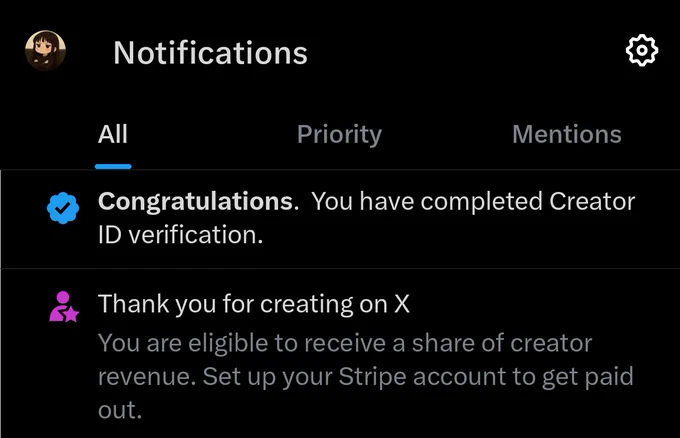Click the 'ID verification.' line

[x=180, y=235]
